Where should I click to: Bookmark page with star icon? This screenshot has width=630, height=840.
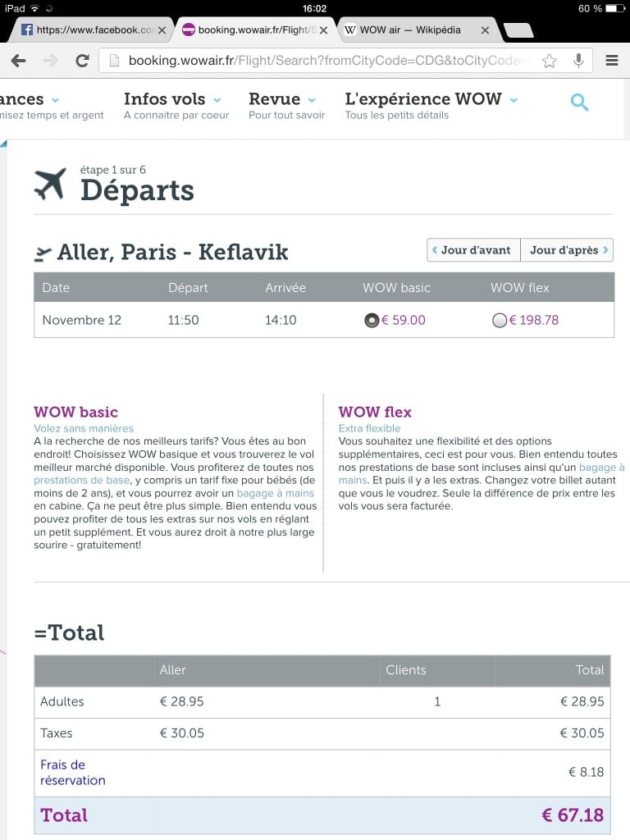point(550,61)
